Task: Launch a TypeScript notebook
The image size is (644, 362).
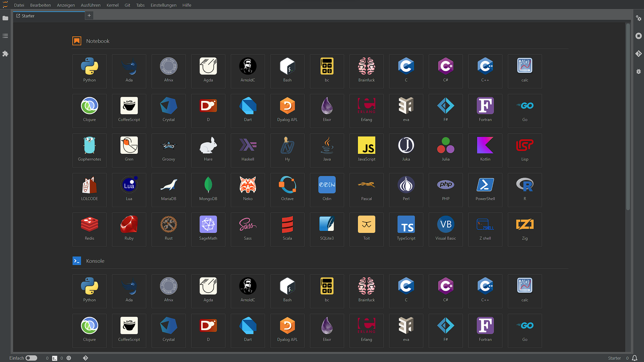Action: 406,229
